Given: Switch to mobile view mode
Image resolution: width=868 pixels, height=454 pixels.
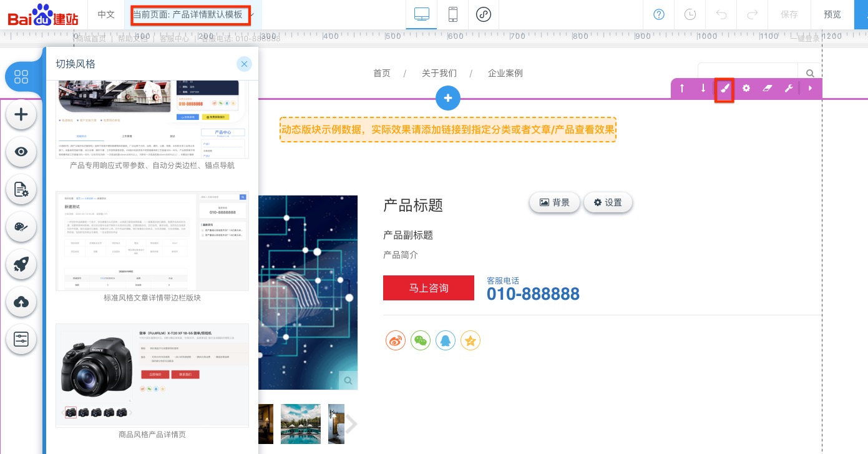Looking at the screenshot, I should click(x=453, y=14).
